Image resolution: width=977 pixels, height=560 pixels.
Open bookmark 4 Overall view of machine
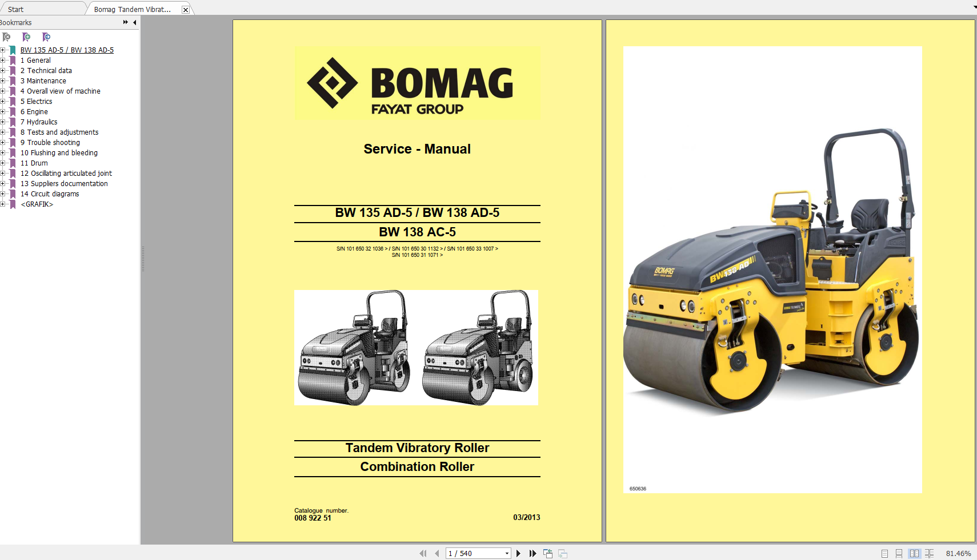click(x=61, y=91)
